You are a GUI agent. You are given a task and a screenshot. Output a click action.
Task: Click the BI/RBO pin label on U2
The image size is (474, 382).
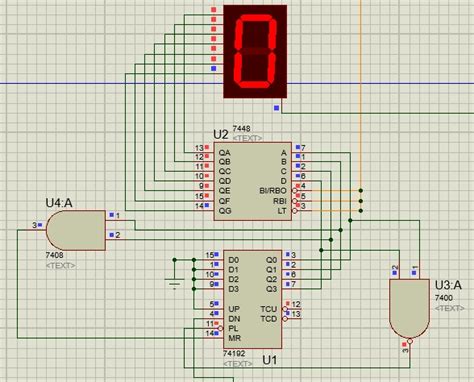273,191
